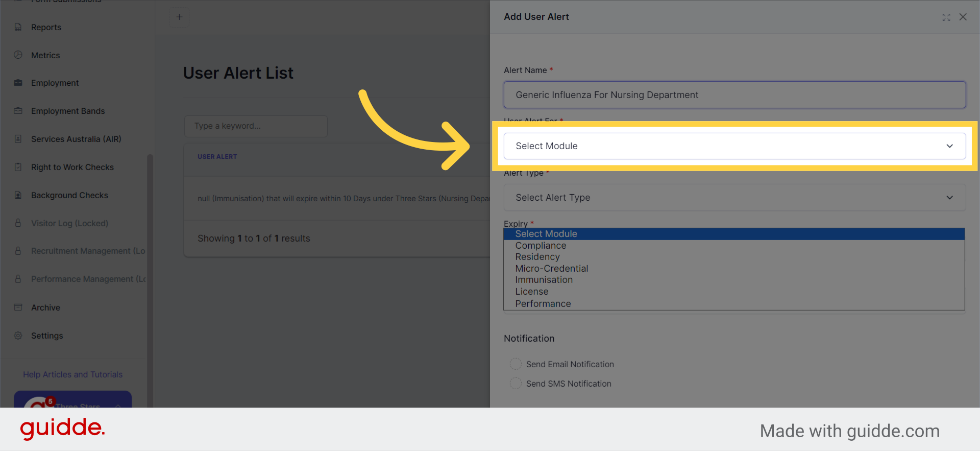Open Settings from the sidebar
This screenshot has height=451, width=980.
(x=47, y=336)
